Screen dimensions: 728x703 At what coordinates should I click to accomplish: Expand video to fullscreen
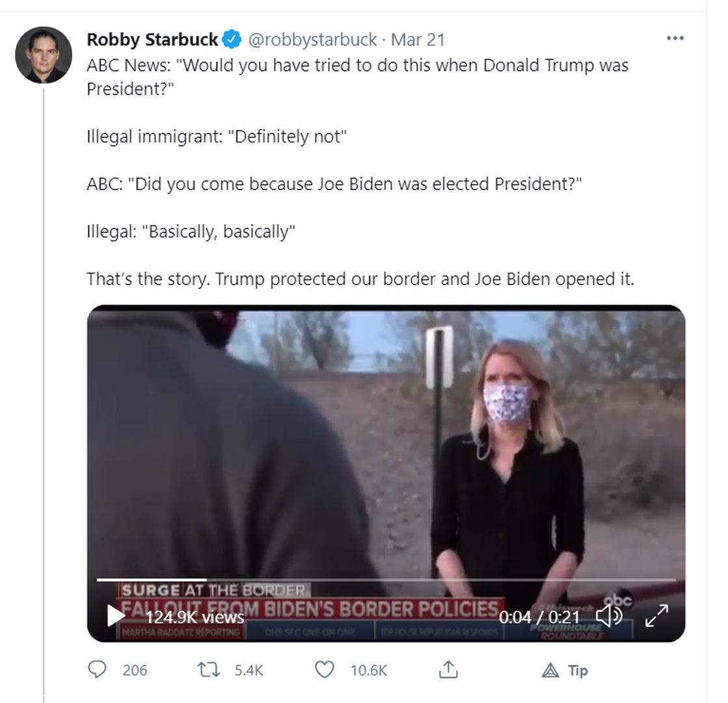coord(656,615)
